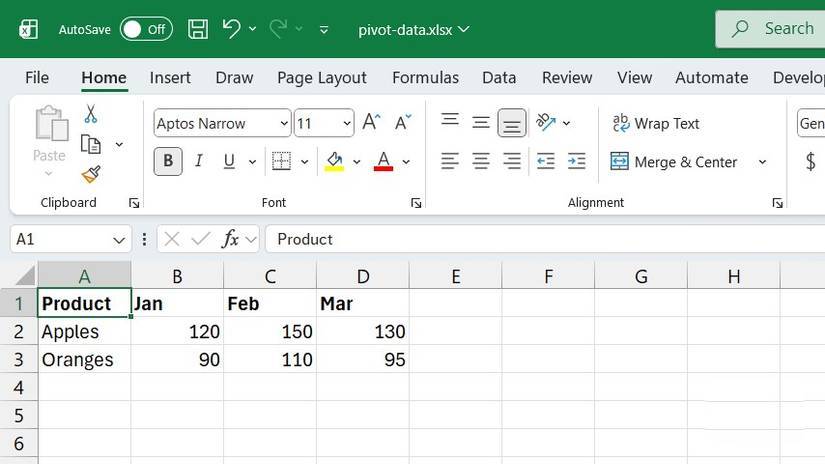
Task: Open the fill color dropdown arrow
Action: (357, 162)
